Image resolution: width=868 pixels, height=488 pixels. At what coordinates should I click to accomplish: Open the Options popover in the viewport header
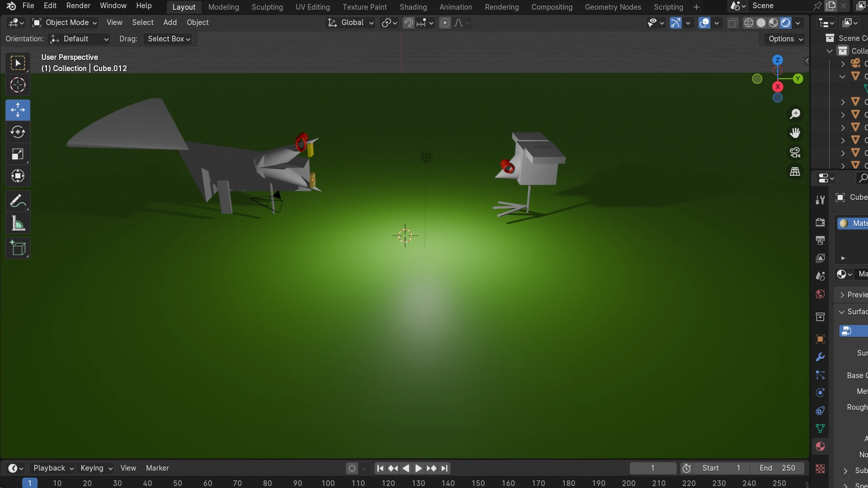click(x=784, y=39)
